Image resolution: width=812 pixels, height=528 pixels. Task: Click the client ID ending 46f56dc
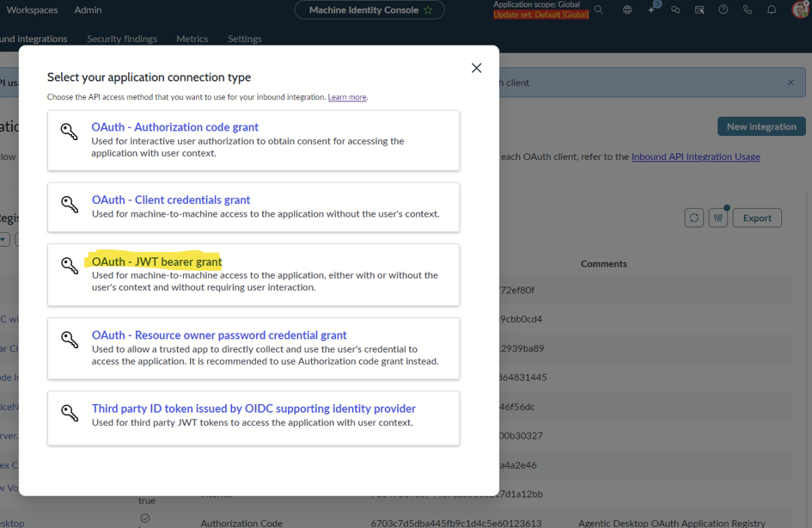click(517, 407)
